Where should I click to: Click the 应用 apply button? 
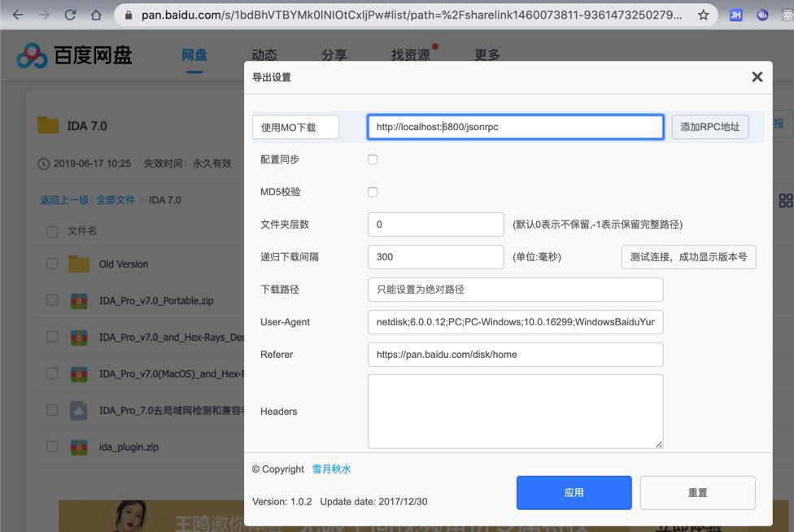click(574, 492)
